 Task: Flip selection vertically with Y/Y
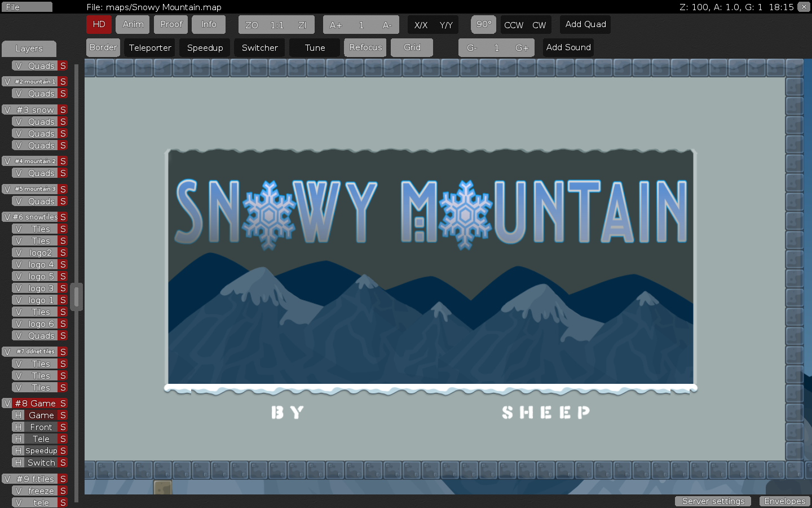tap(446, 25)
